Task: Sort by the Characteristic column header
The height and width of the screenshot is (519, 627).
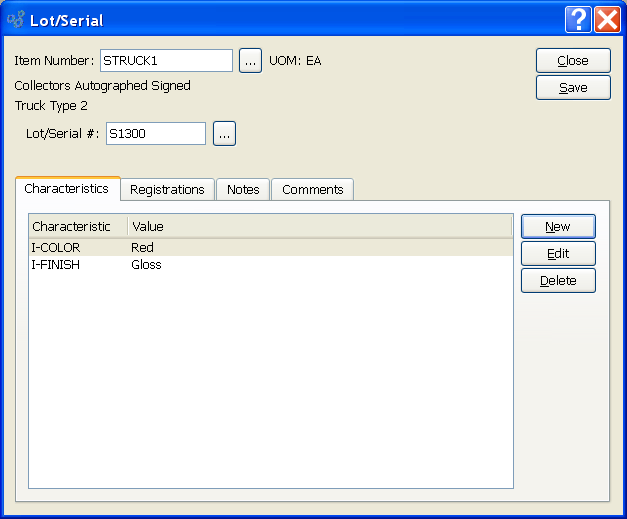Action: (x=79, y=227)
